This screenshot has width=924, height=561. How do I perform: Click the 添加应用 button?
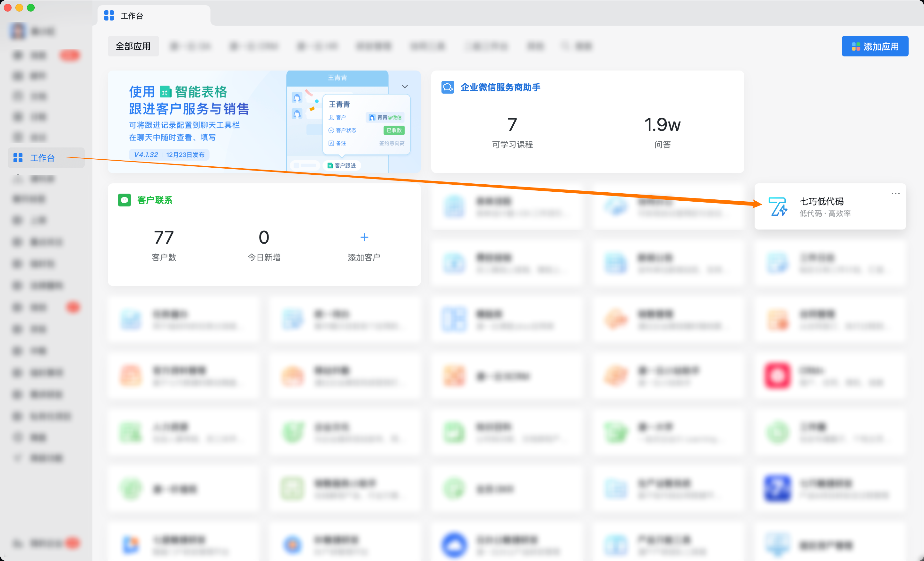(875, 46)
